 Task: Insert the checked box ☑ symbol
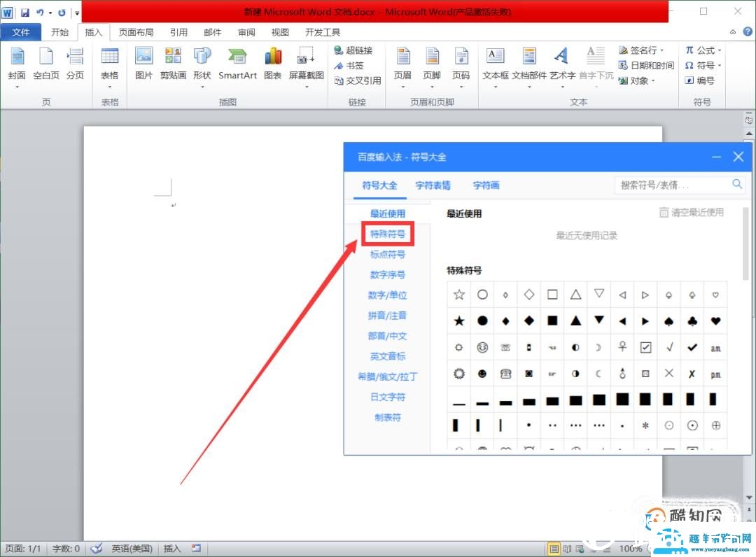click(x=645, y=347)
